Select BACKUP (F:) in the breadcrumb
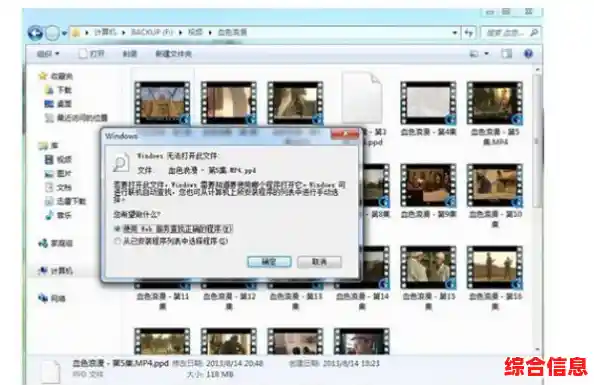 click(x=152, y=32)
